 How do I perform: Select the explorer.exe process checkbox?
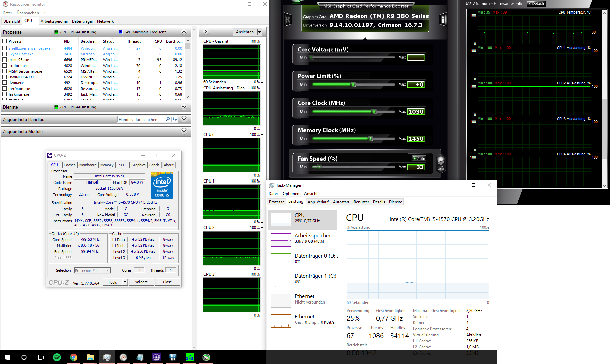[x=5, y=66]
